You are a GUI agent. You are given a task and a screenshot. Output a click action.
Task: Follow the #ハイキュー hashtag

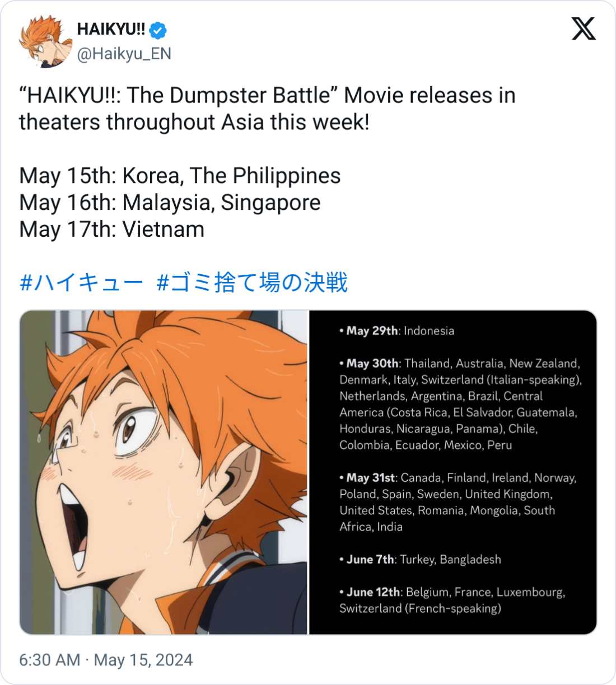81,282
